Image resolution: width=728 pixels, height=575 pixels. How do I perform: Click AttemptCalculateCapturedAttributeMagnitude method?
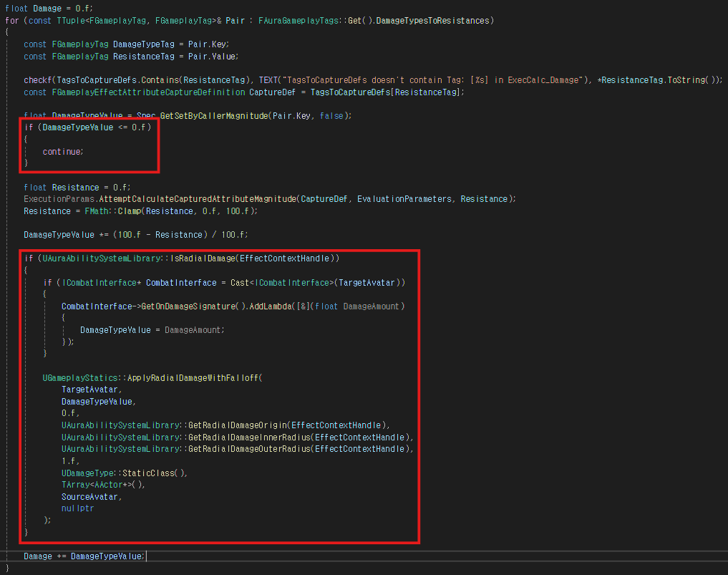pos(198,199)
